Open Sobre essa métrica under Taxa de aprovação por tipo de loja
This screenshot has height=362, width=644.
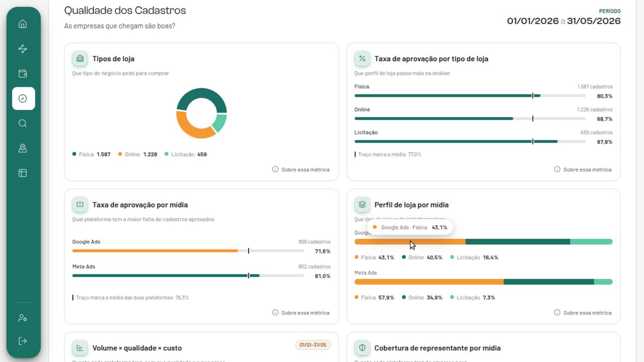point(583,170)
